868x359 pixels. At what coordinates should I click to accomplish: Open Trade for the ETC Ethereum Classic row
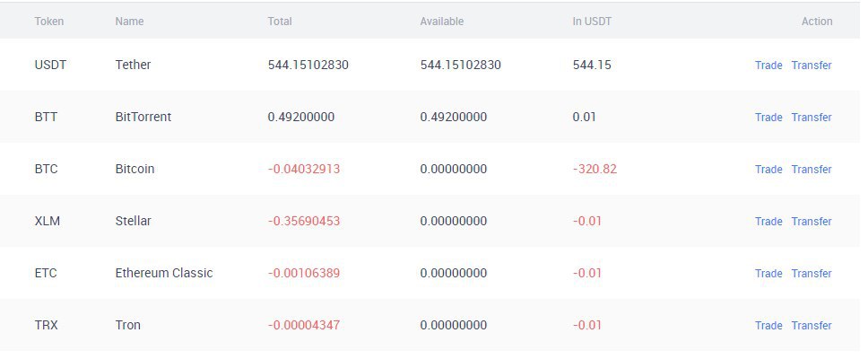click(768, 274)
